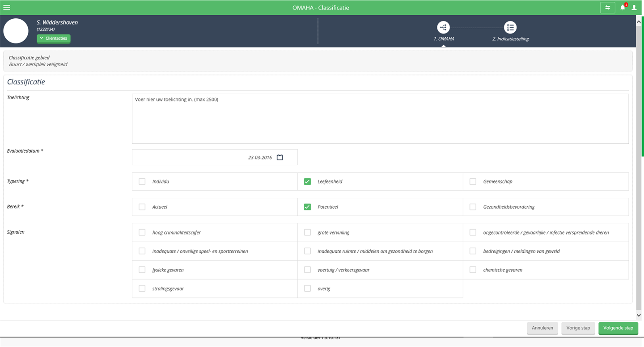Tick the chemische gevaren checkbox
The image size is (644, 347).
pyautogui.click(x=473, y=270)
